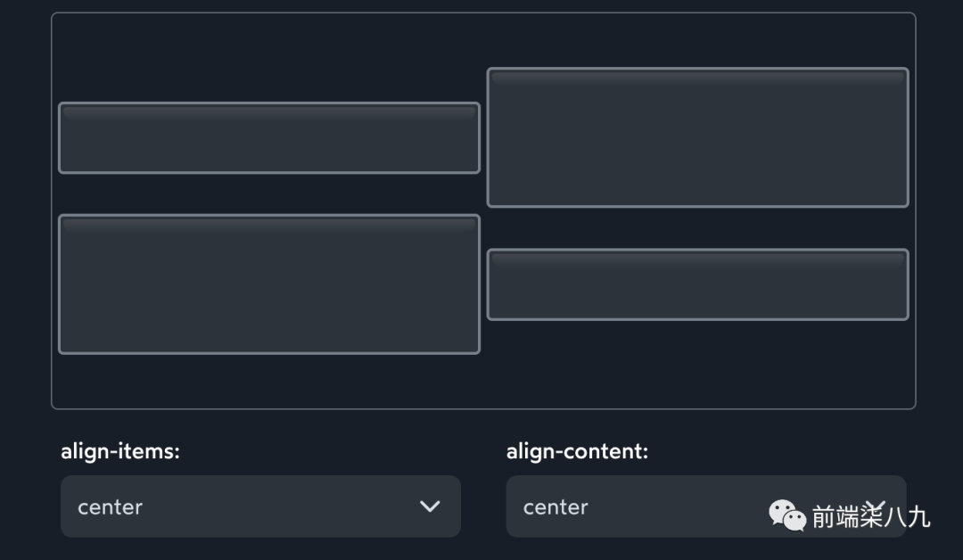The height and width of the screenshot is (560, 963).
Task: Select the short bottom-right flex item
Action: (697, 284)
